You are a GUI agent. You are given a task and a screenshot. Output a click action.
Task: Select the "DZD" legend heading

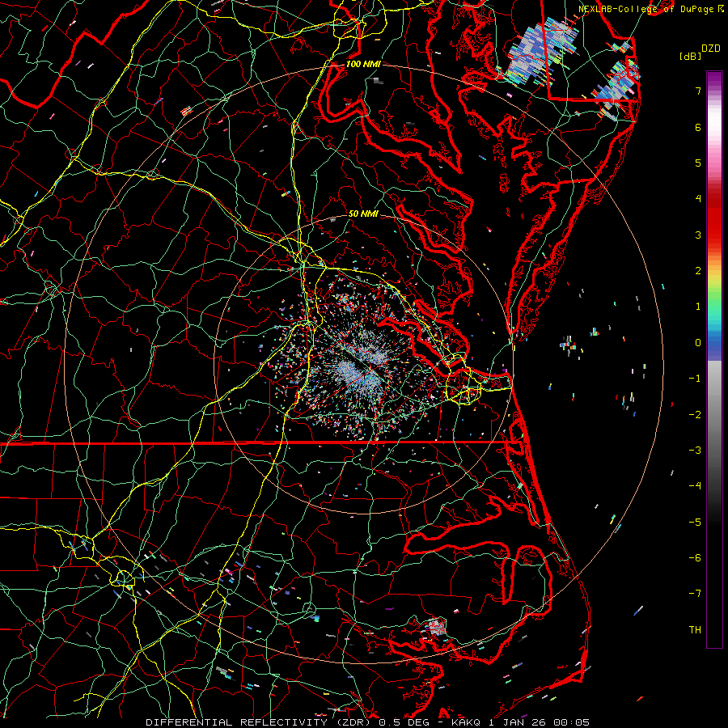tap(710, 49)
